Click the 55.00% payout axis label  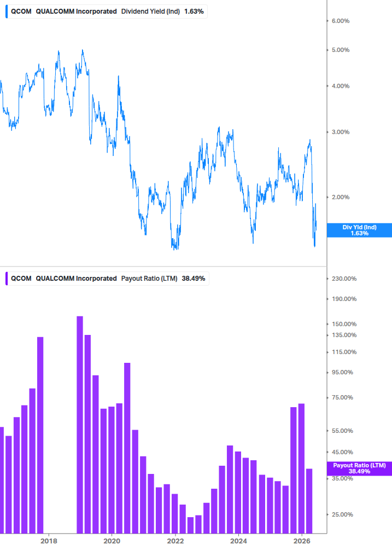tap(342, 431)
